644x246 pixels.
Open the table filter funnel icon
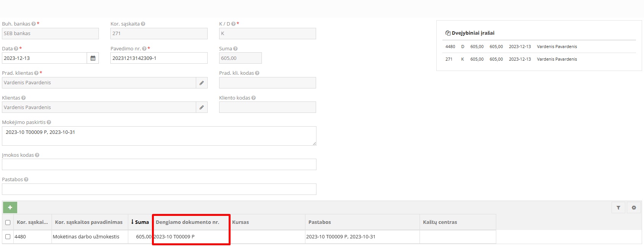tap(618, 208)
